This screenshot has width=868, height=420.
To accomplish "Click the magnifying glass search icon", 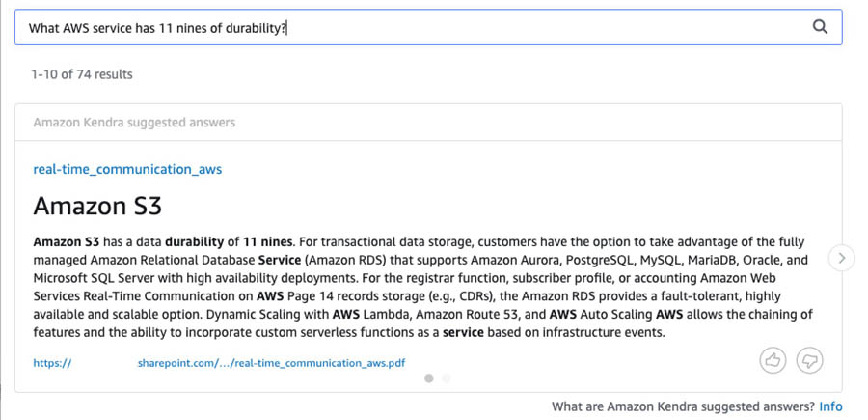I will pos(820,27).
